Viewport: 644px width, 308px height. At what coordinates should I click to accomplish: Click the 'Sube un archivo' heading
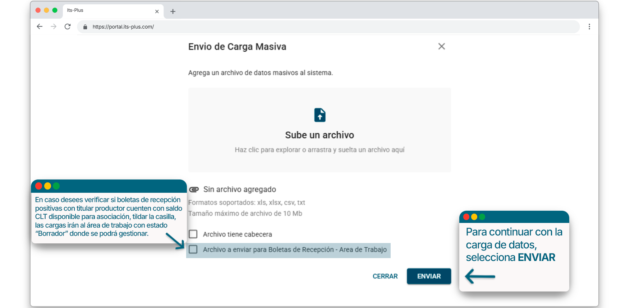(319, 135)
